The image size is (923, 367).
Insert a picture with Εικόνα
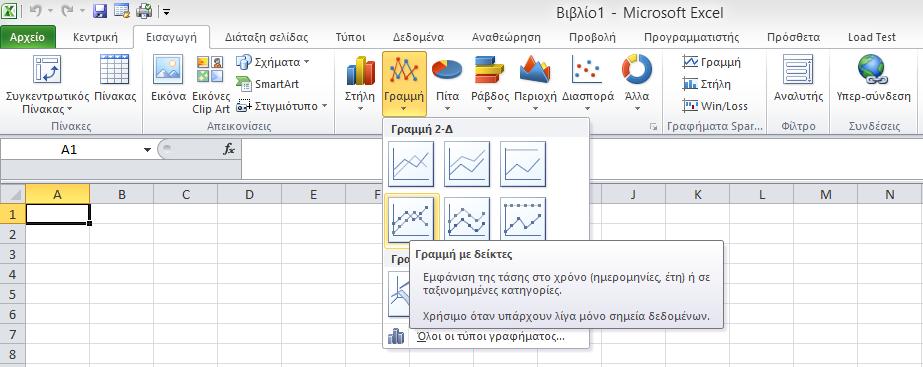pyautogui.click(x=168, y=78)
